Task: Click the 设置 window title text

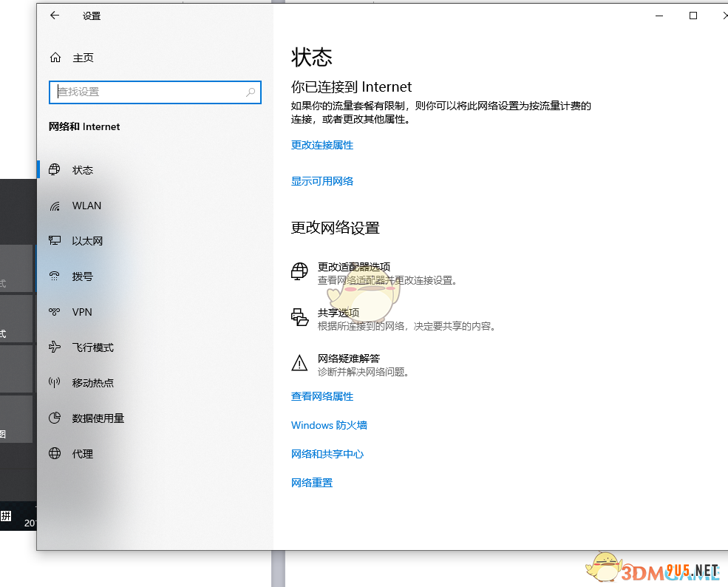Action: [x=92, y=16]
